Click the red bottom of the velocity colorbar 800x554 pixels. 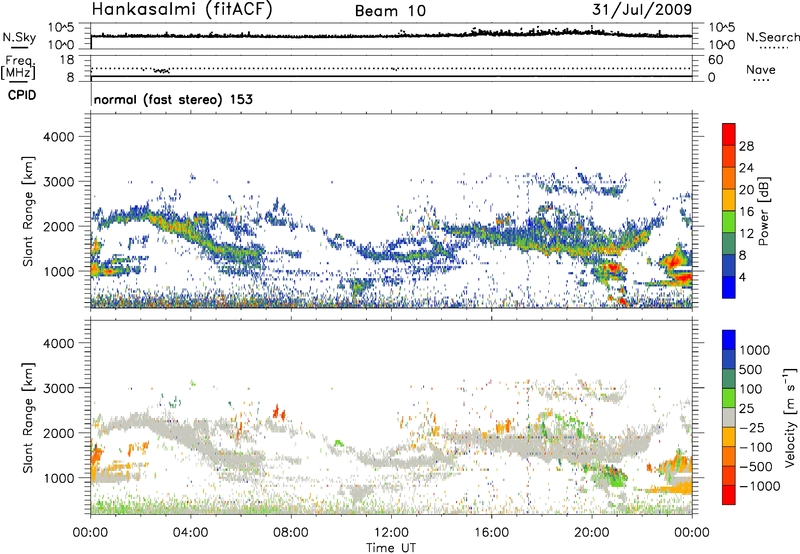(729, 495)
